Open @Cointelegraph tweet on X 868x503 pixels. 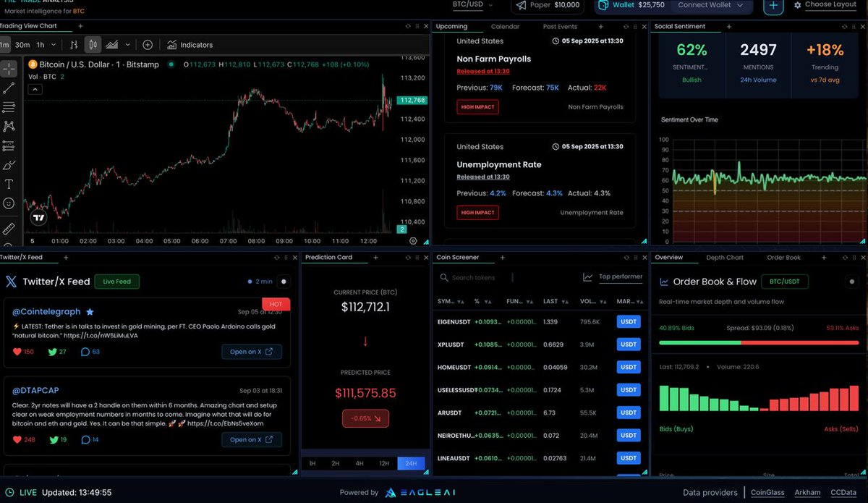(x=251, y=352)
